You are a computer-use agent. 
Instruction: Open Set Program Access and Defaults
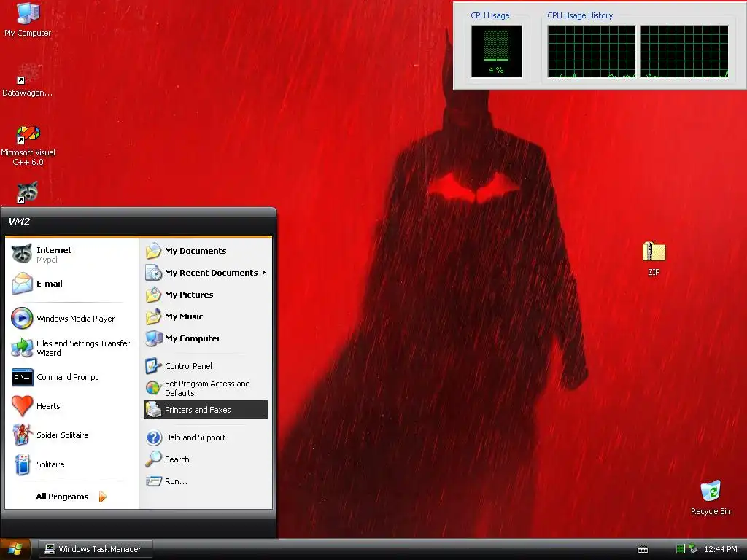tap(205, 388)
